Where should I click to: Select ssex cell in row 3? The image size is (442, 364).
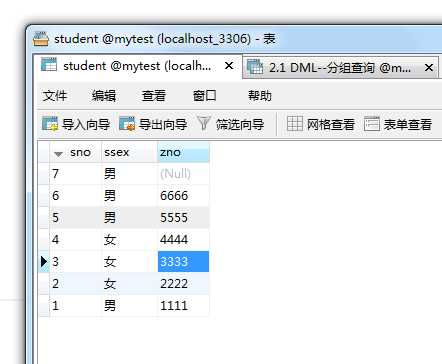tap(129, 262)
